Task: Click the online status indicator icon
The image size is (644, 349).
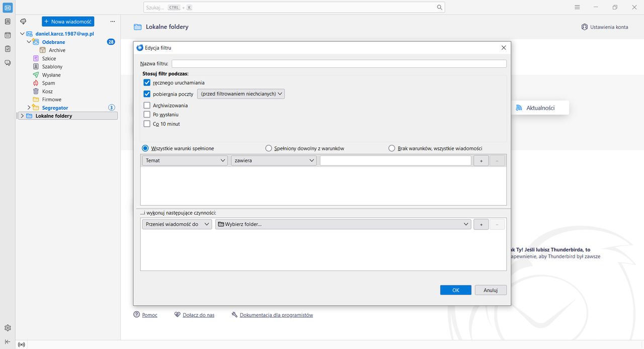Action: [21, 344]
